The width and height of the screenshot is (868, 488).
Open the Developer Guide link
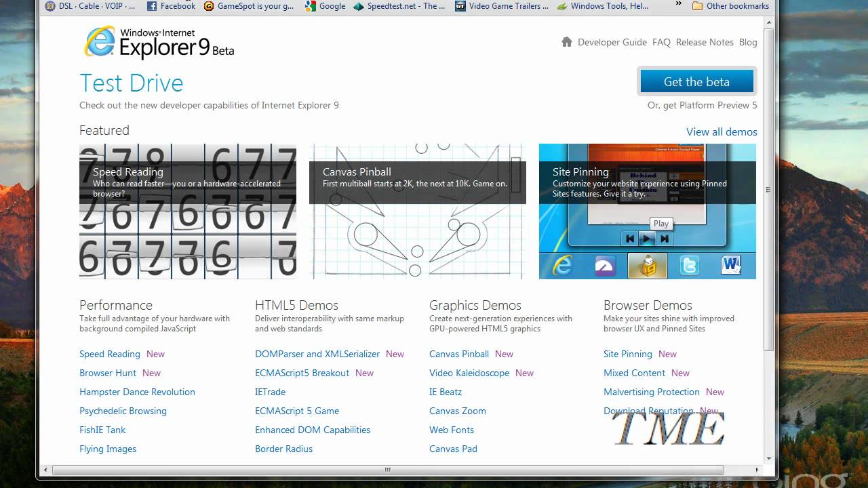pyautogui.click(x=612, y=42)
